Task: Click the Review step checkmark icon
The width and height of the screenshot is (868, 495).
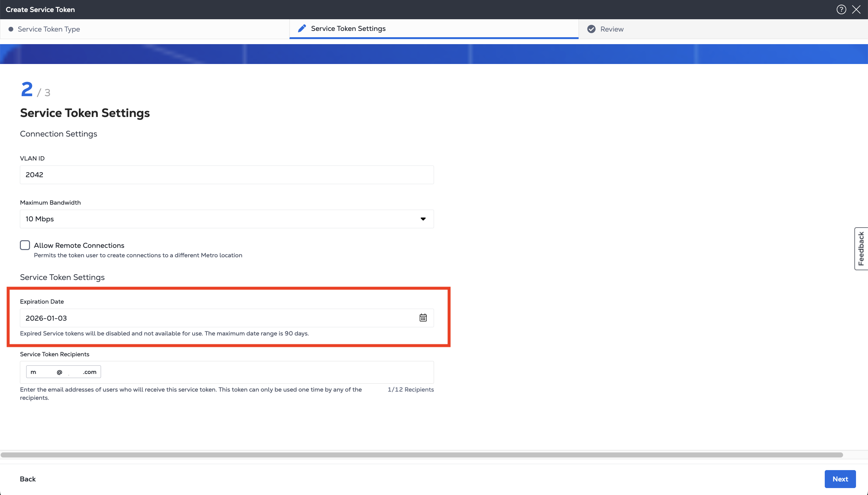Action: 592,29
